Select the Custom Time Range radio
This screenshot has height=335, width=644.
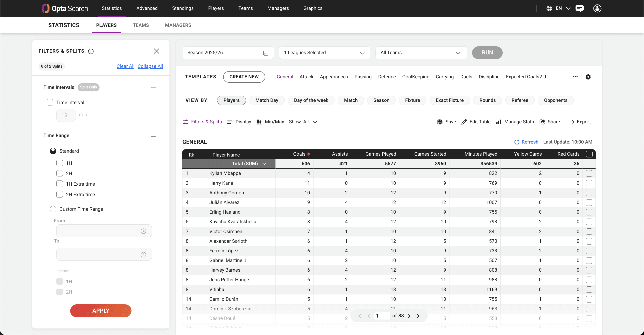point(53,209)
